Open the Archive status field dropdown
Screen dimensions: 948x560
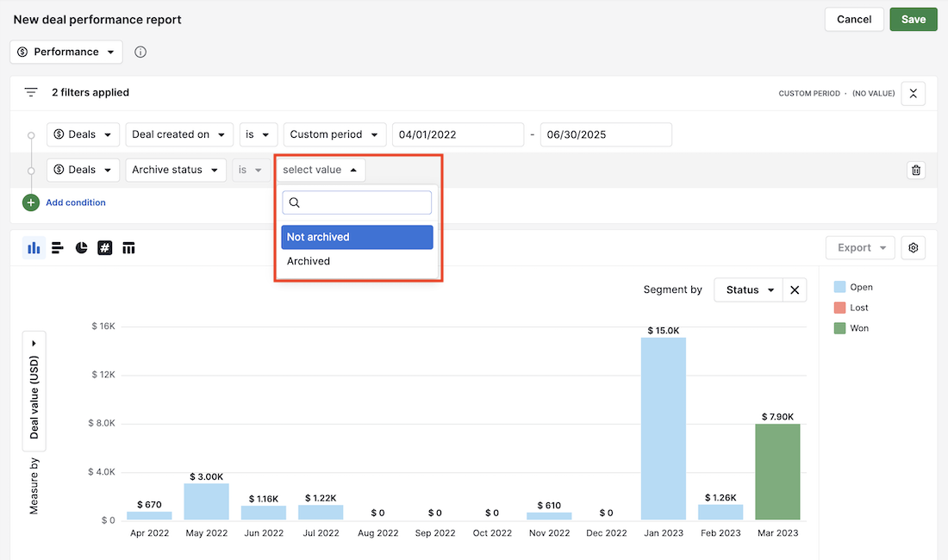pyautogui.click(x=176, y=170)
